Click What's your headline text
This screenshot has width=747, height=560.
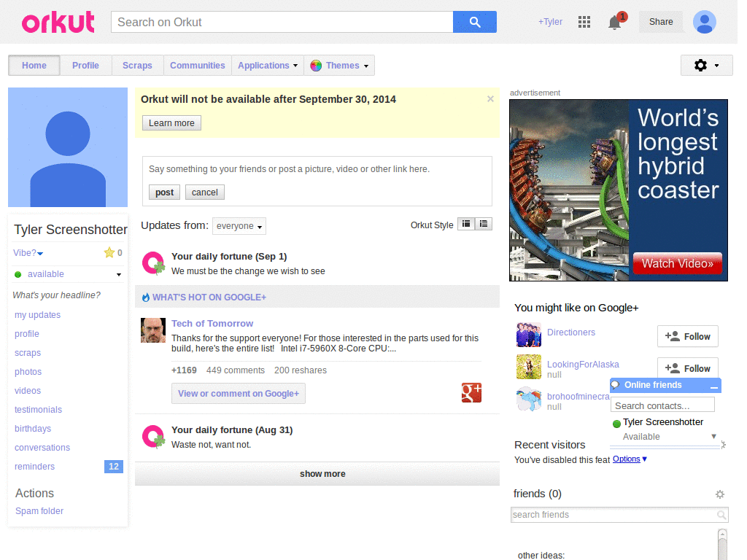(x=56, y=295)
